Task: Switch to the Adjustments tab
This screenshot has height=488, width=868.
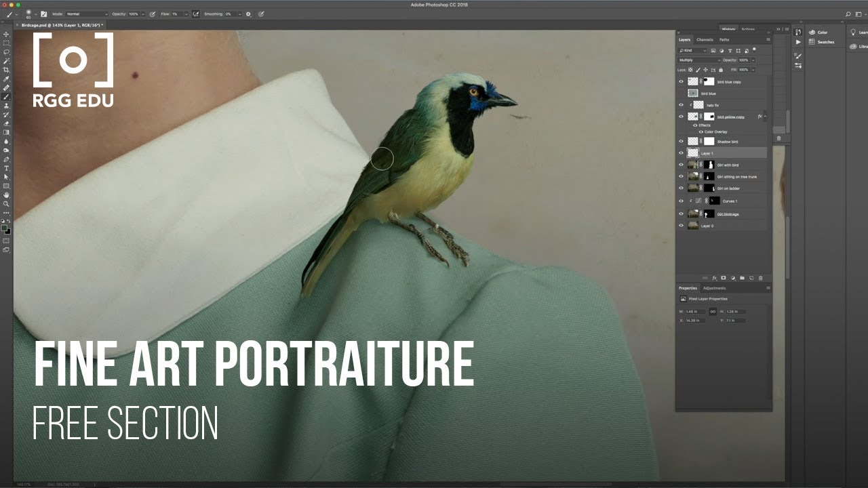Action: (x=714, y=288)
